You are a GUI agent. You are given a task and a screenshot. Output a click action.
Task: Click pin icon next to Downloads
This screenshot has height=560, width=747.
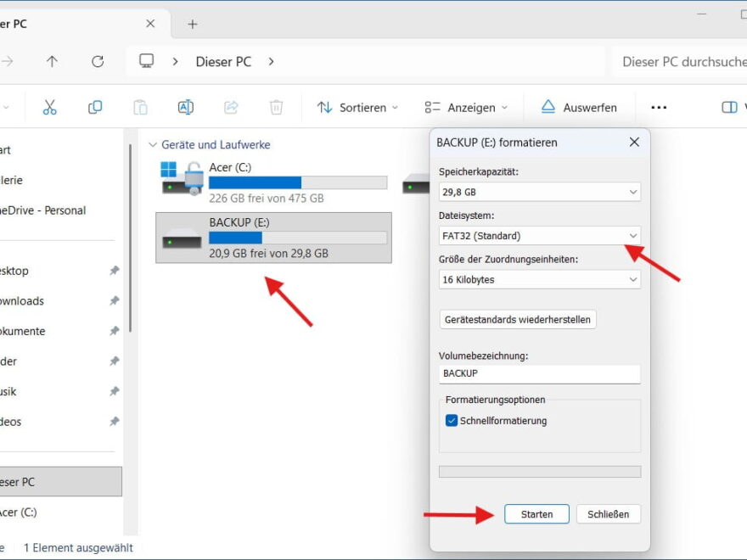(x=115, y=300)
